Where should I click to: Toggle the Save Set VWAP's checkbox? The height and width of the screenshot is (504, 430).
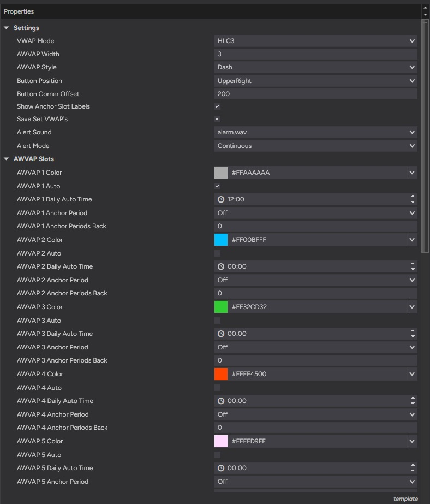point(217,119)
